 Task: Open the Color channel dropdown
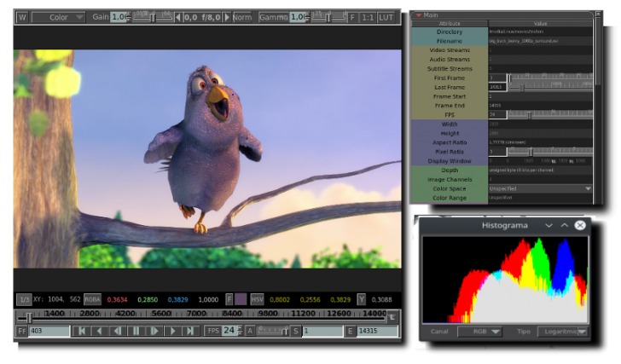click(x=58, y=17)
